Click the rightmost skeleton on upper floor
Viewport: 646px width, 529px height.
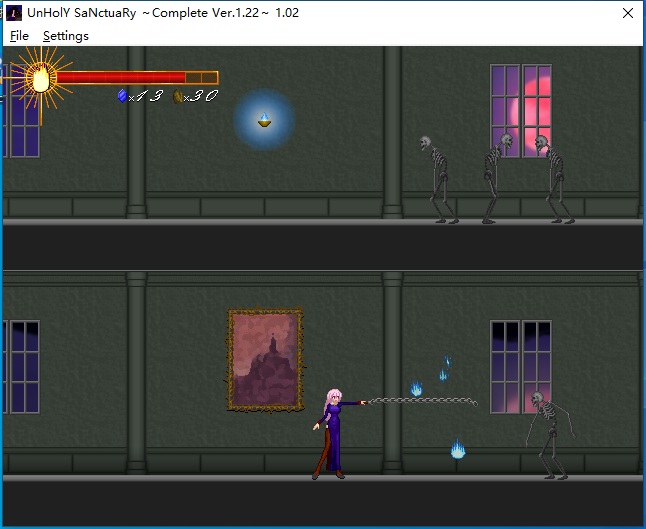[x=553, y=178]
